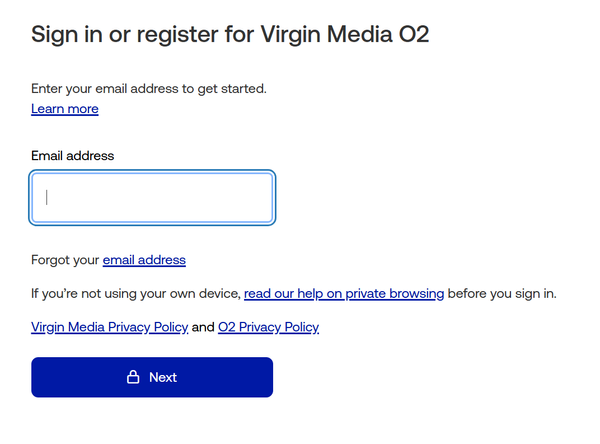Click the 'before you sign in' text
The width and height of the screenshot is (600, 444).
[502, 294]
